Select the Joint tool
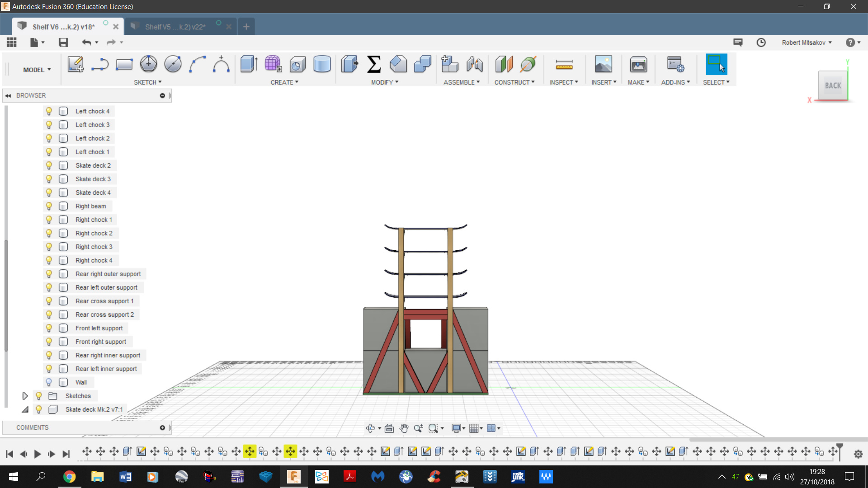This screenshot has height=488, width=868. coord(474,64)
